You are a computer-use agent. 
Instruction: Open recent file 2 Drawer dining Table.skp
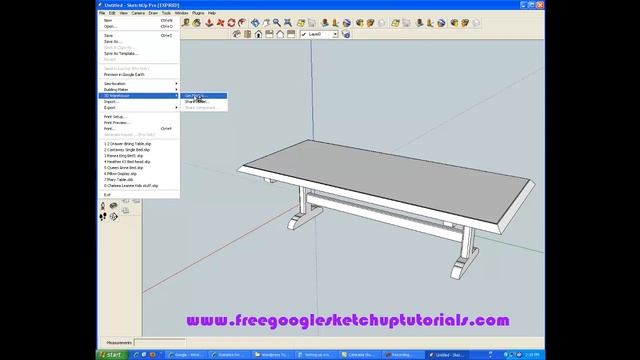[x=139, y=144]
